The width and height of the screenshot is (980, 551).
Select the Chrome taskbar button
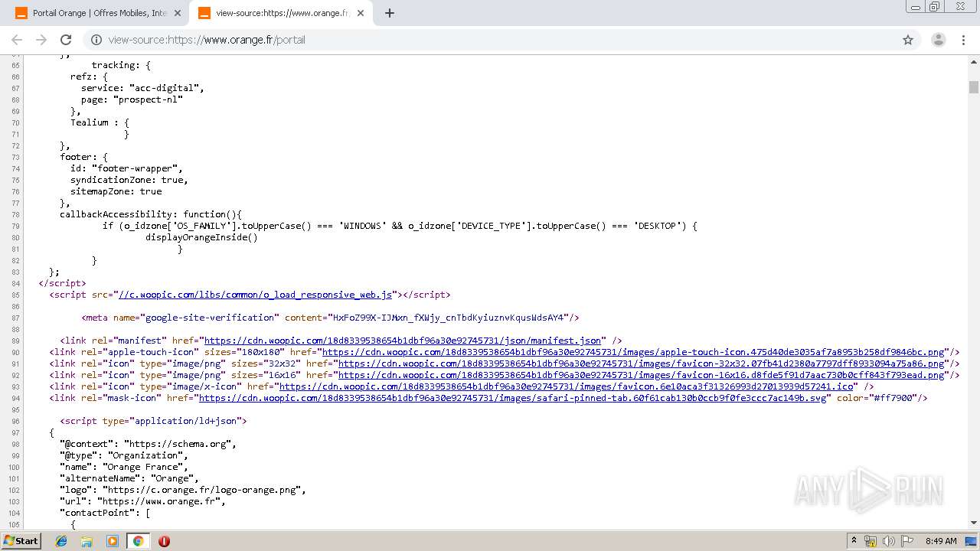click(138, 541)
